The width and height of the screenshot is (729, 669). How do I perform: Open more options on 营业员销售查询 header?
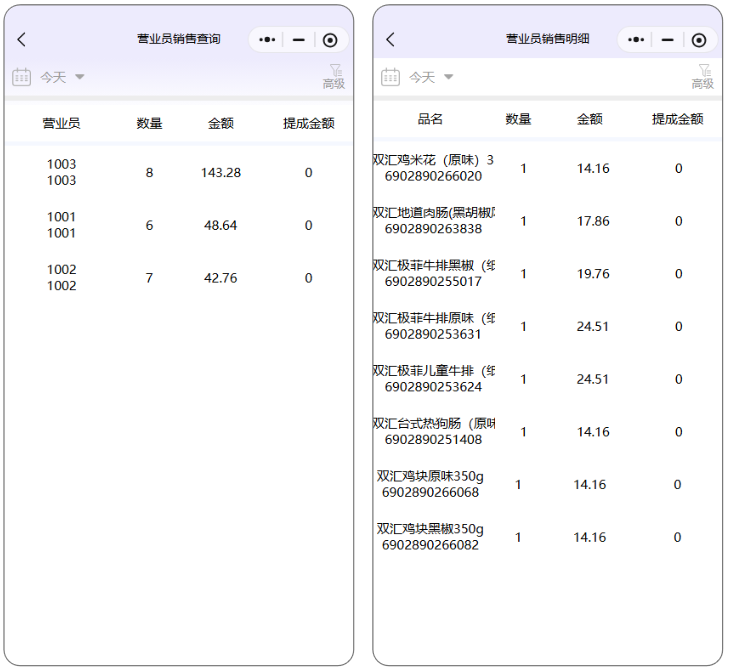(267, 40)
